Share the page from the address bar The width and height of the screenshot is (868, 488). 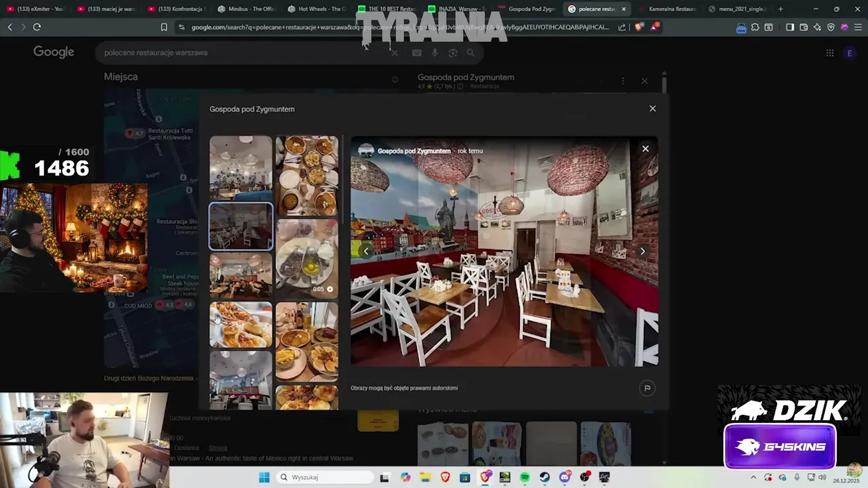[x=623, y=27]
